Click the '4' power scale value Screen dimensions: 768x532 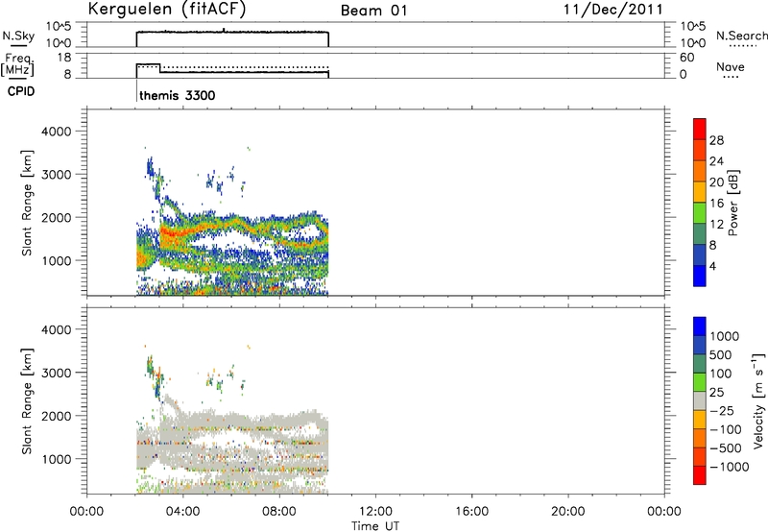point(712,267)
